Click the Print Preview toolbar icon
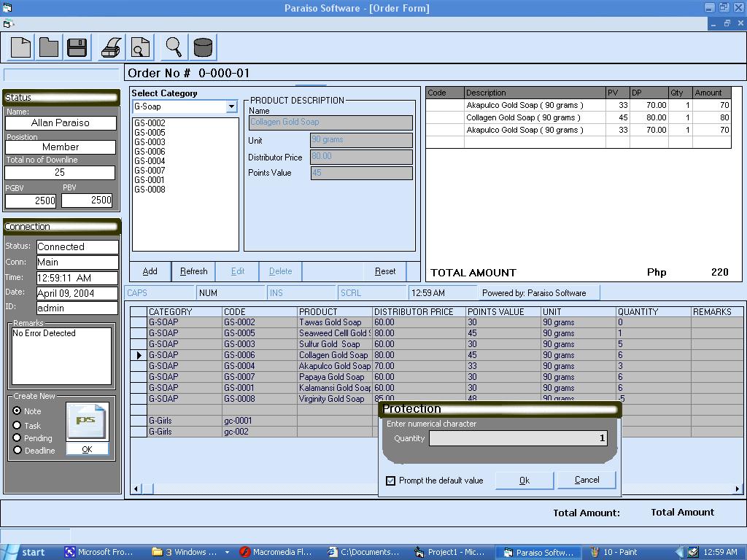The width and height of the screenshot is (747, 560). click(x=141, y=47)
